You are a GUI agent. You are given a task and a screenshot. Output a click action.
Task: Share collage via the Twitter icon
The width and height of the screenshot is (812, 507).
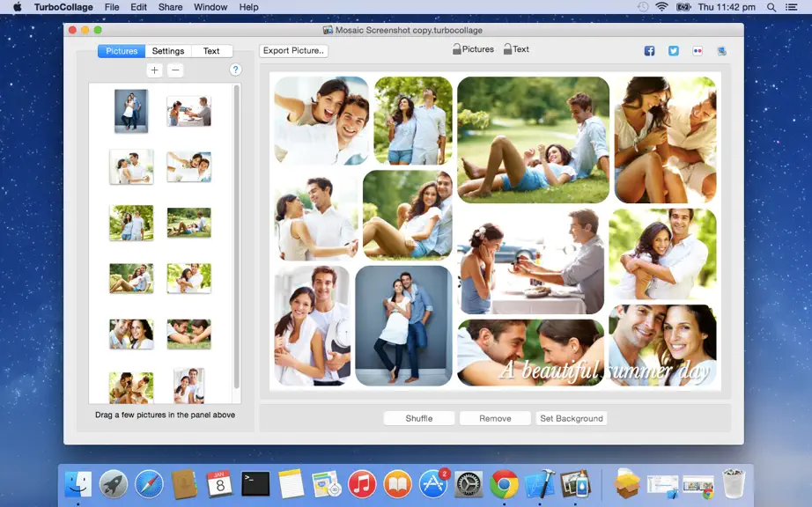coord(673,51)
